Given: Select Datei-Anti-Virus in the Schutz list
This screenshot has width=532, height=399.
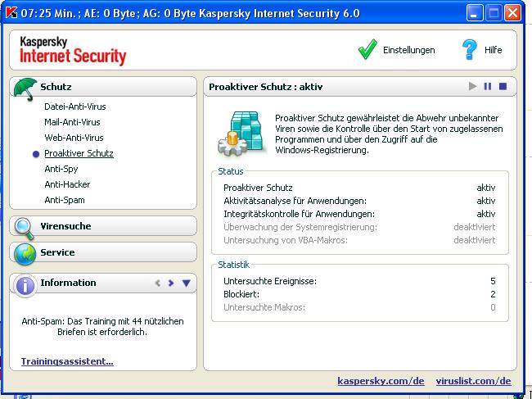Looking at the screenshot, I should tap(74, 107).
